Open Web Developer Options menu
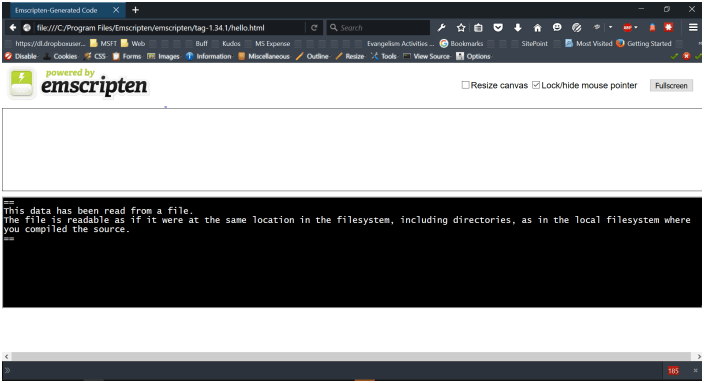This screenshot has width=704, height=383. (x=474, y=56)
